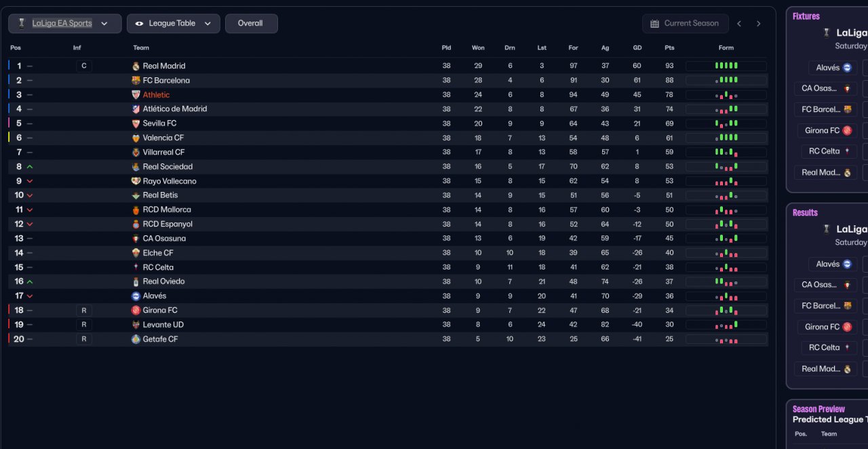868x449 pixels.
Task: Open the Results panel heading
Action: (805, 213)
